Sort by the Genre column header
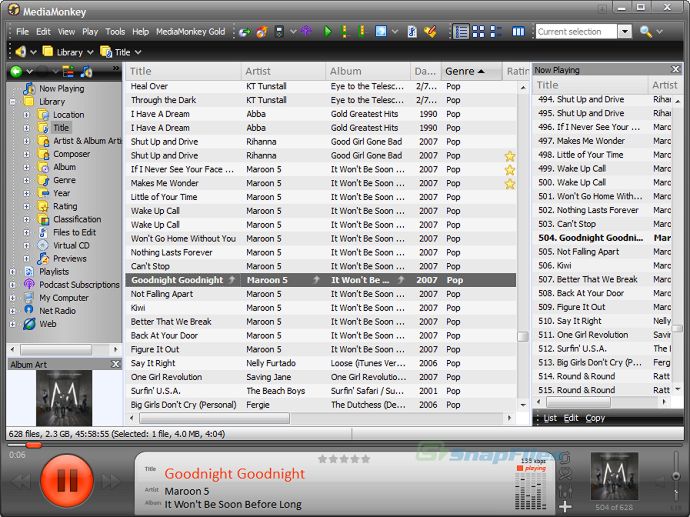 [471, 71]
